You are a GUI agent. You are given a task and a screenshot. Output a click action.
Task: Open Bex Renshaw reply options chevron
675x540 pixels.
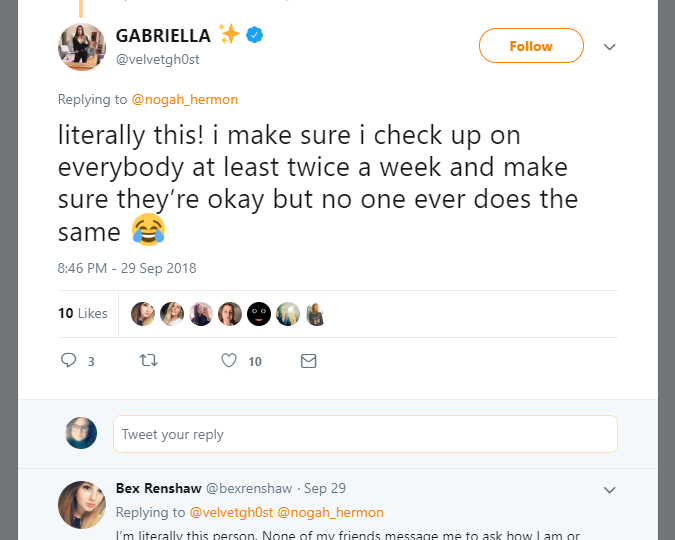609,490
